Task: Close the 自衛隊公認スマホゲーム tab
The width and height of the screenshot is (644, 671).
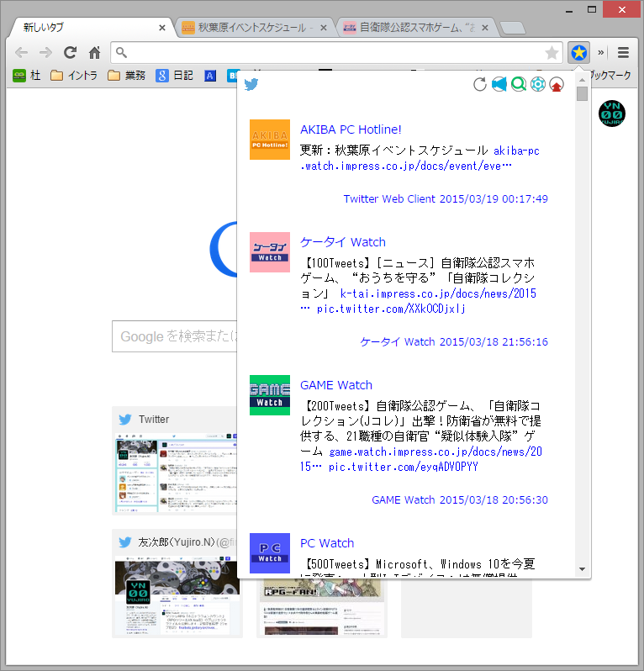Action: point(485,28)
